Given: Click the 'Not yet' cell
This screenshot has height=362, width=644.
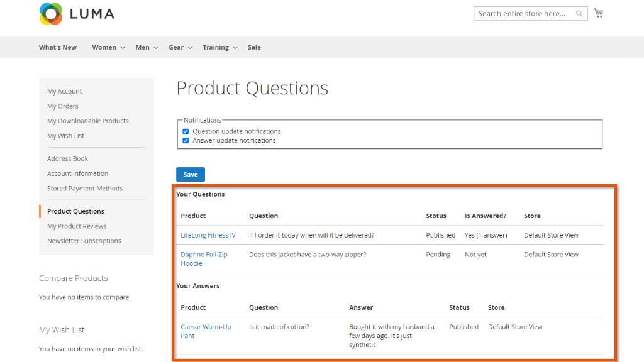Looking at the screenshot, I should (x=475, y=255).
